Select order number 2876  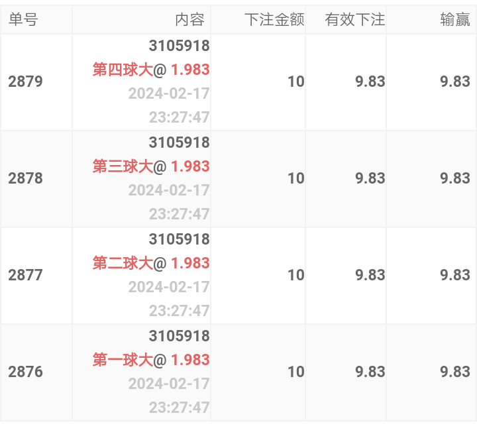coord(26,372)
